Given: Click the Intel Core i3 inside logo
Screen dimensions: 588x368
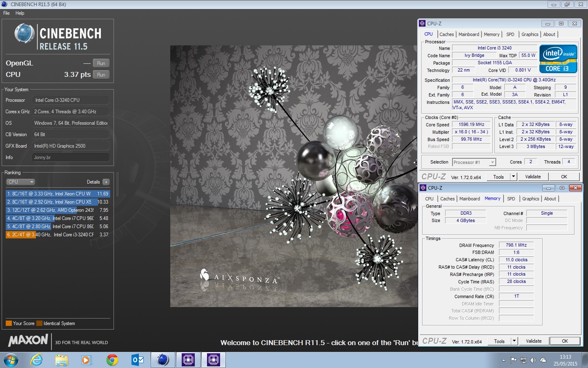Looking at the screenshot, I should (558, 59).
